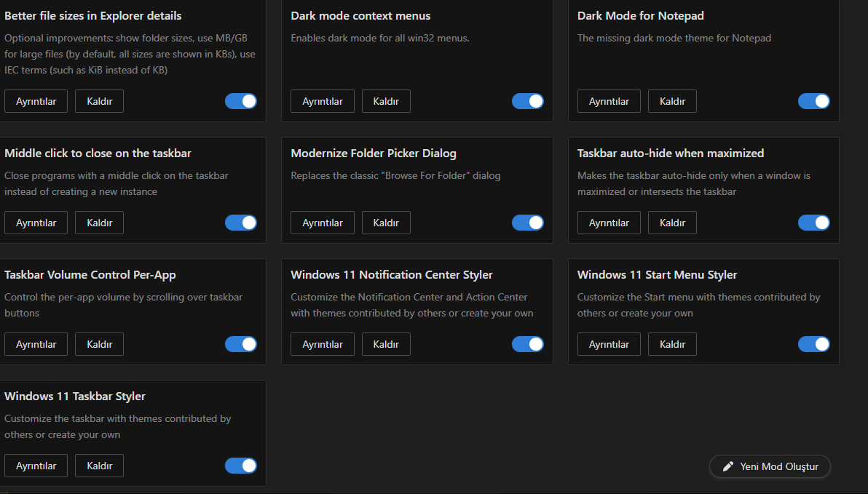Select Middle click to close on the taskbar title
Viewport: 868px width, 494px height.
(x=98, y=154)
